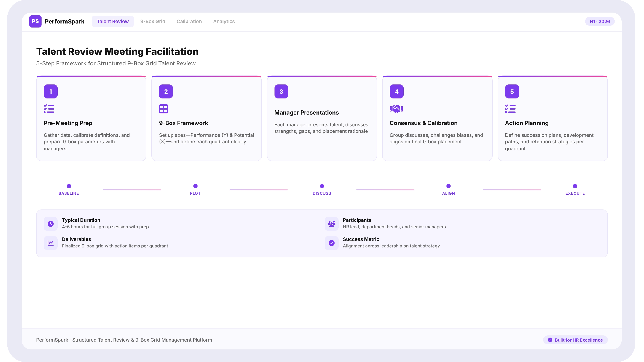Click the H1 · 2026 period badge
Image resolution: width=644 pixels, height=362 pixels.
(600, 22)
